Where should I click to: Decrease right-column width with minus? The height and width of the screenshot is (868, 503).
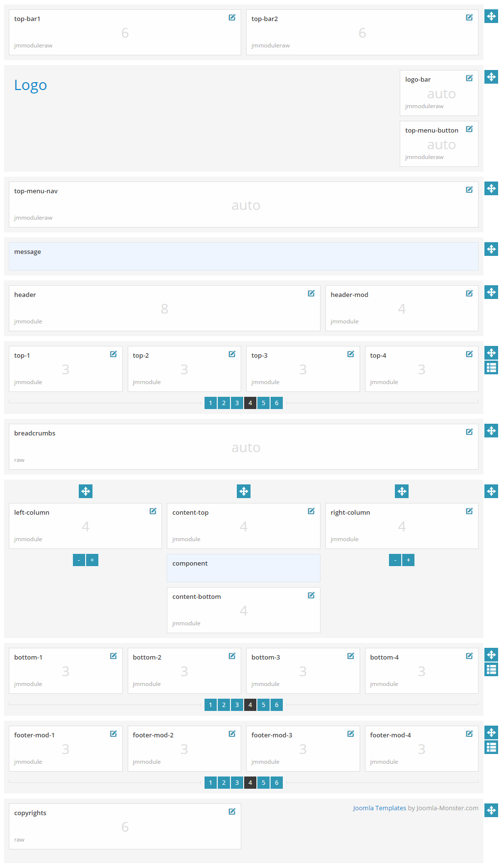(x=395, y=560)
